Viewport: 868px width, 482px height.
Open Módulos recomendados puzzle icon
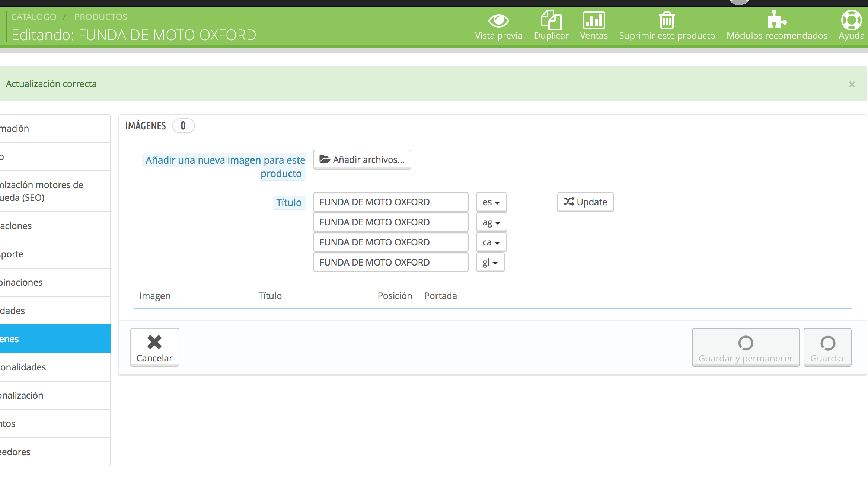[776, 20]
